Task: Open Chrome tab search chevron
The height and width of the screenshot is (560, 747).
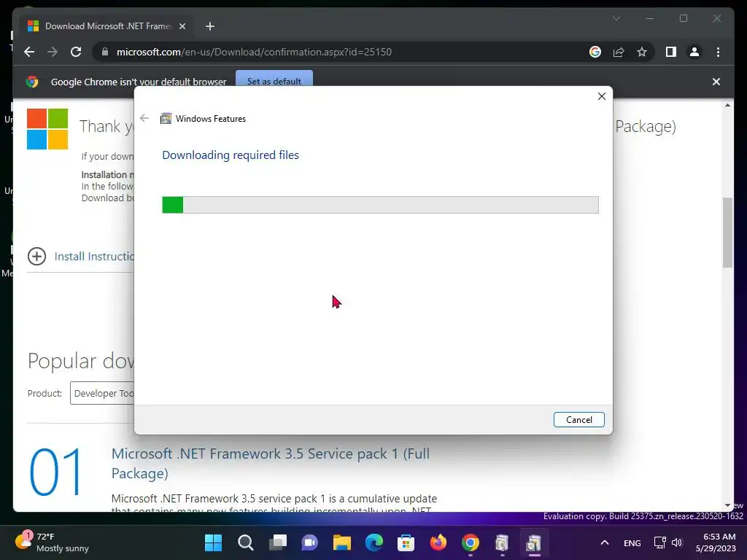Action: [x=616, y=18]
